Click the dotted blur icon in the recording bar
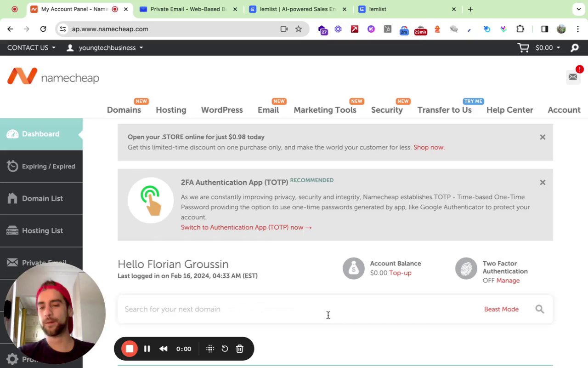This screenshot has width=588, height=368. 210,349
